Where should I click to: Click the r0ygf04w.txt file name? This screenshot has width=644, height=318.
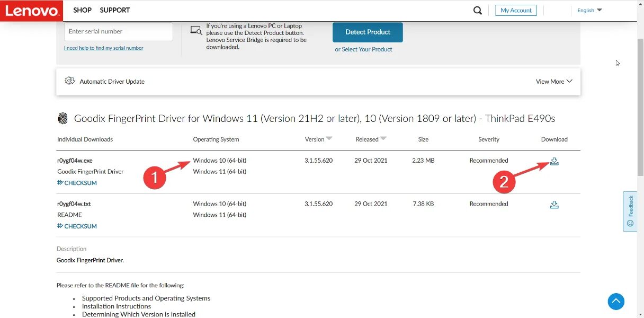point(74,204)
